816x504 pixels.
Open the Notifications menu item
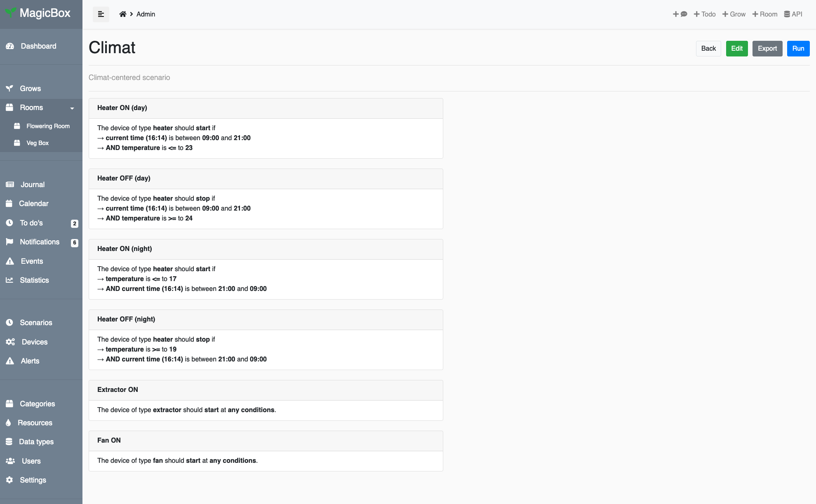pyautogui.click(x=40, y=242)
